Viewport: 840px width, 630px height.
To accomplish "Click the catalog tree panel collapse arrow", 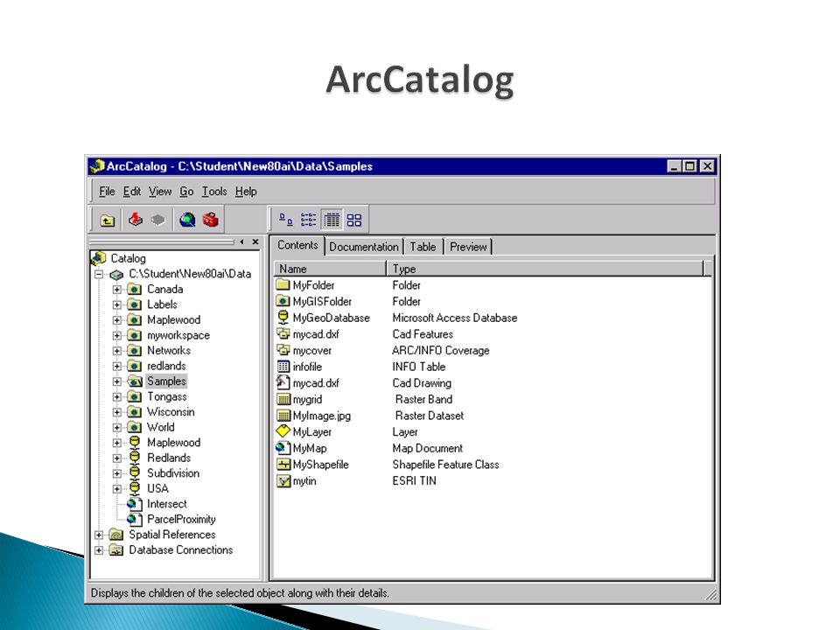I will pyautogui.click(x=242, y=242).
